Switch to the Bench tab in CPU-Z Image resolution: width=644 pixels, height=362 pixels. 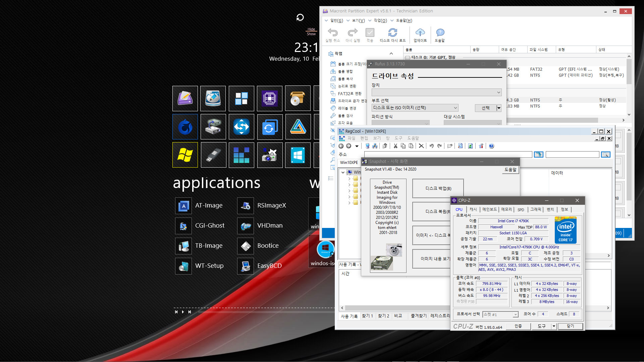coord(550,209)
